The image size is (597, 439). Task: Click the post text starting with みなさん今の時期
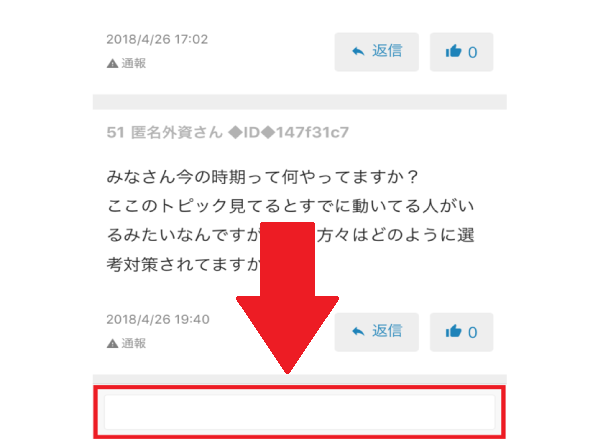(x=291, y=220)
